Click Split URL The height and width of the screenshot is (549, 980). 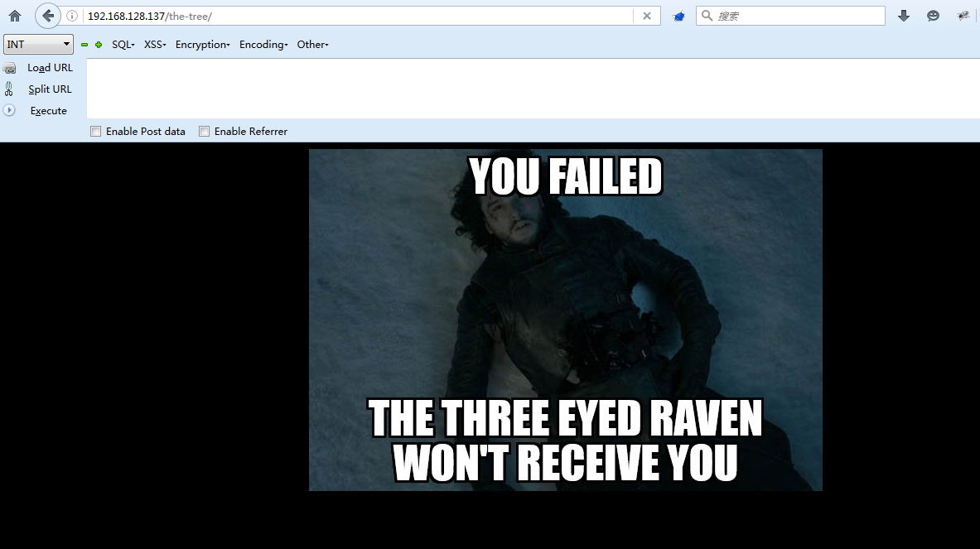(50, 89)
